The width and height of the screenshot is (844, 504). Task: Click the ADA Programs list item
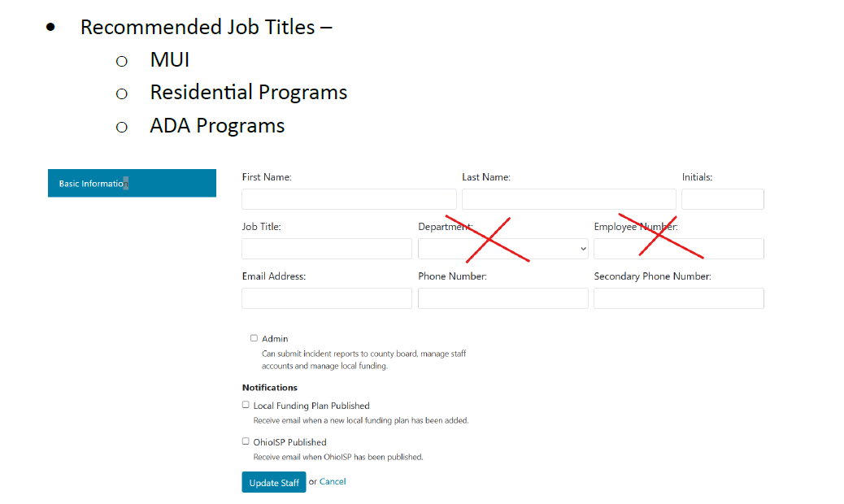click(217, 126)
